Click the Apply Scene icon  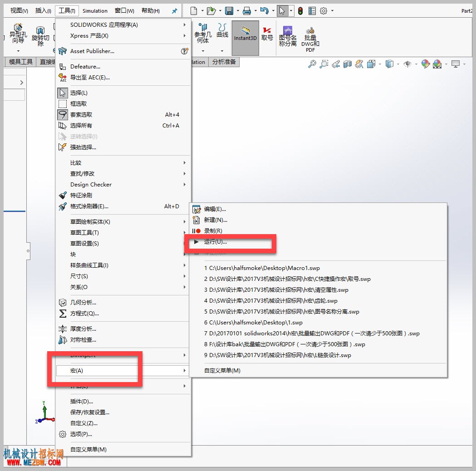pos(437,64)
